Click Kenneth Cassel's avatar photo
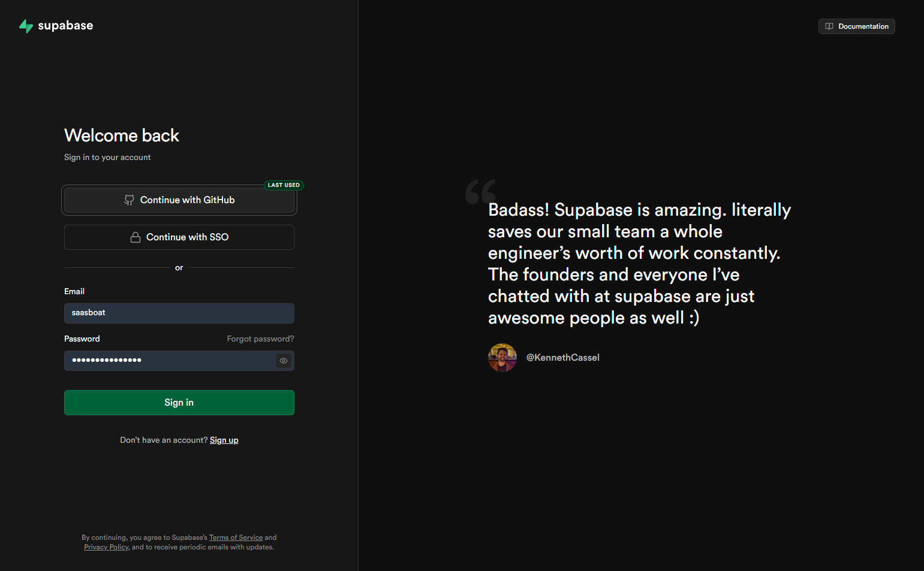 point(502,357)
